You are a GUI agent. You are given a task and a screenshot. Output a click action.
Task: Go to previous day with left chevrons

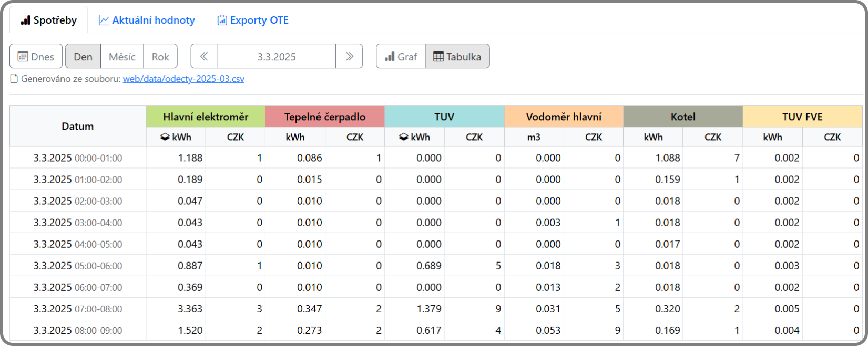pyautogui.click(x=204, y=57)
